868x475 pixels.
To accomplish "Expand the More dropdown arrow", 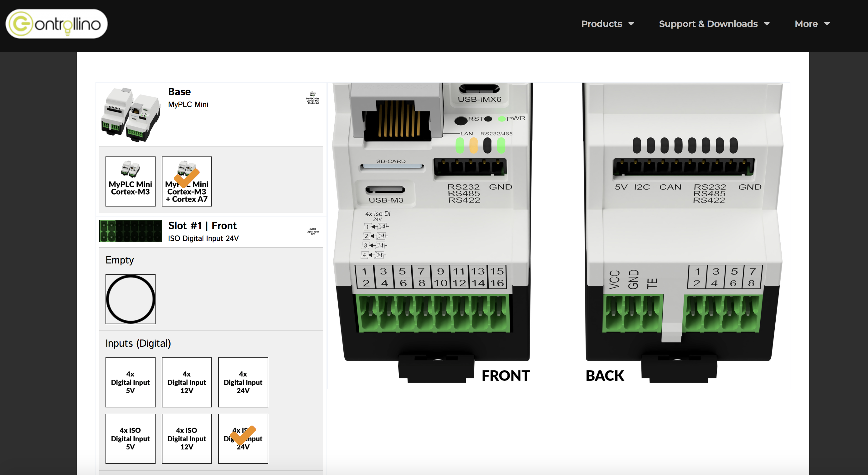I will coord(827,24).
